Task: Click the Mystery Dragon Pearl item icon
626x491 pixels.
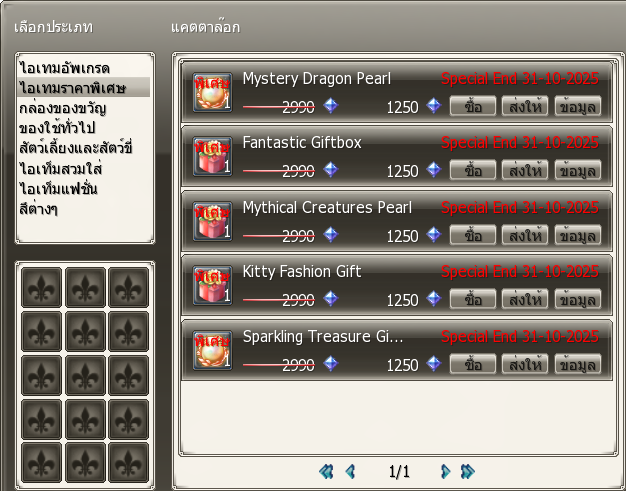Action: pyautogui.click(x=212, y=93)
